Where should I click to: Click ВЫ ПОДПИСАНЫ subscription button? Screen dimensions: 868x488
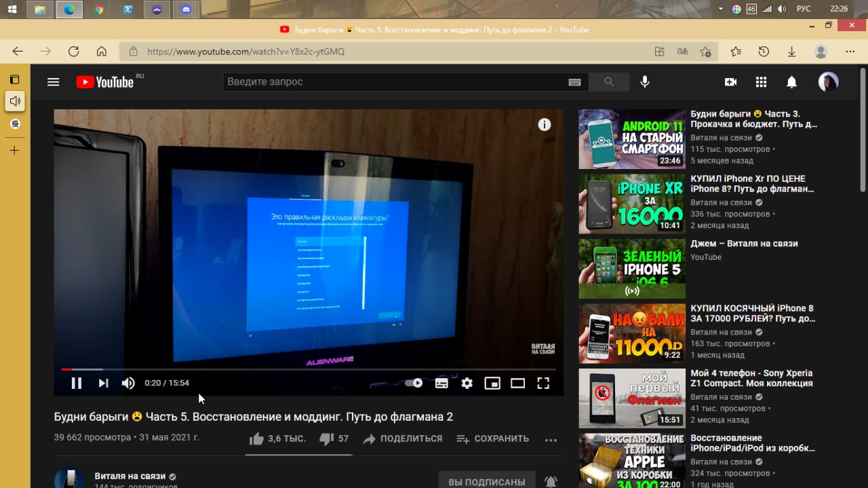coord(487,481)
